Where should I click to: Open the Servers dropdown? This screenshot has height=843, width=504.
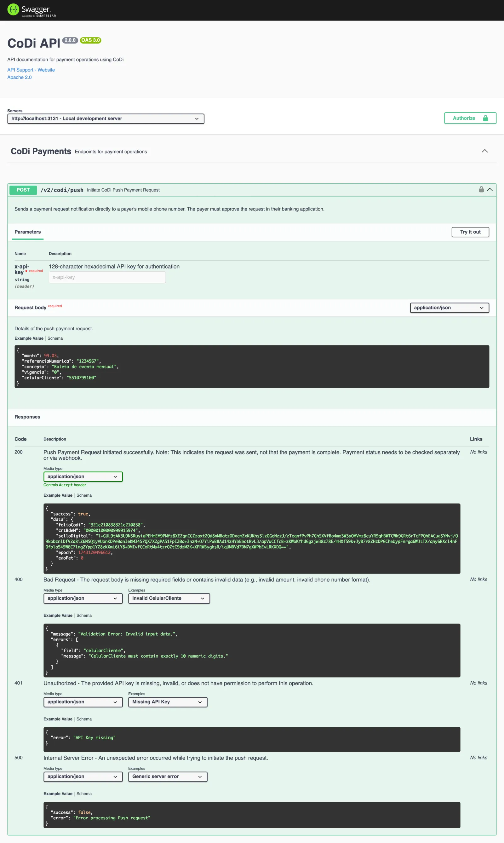pos(106,118)
